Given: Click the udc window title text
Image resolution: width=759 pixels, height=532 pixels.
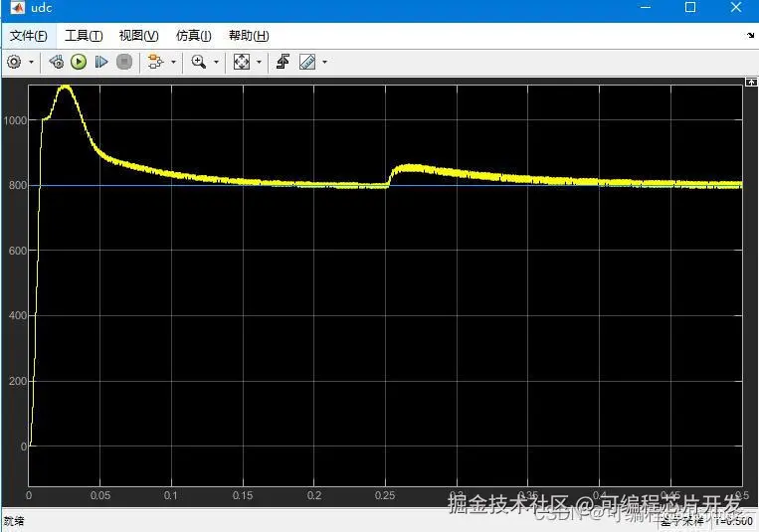Looking at the screenshot, I should point(41,8).
